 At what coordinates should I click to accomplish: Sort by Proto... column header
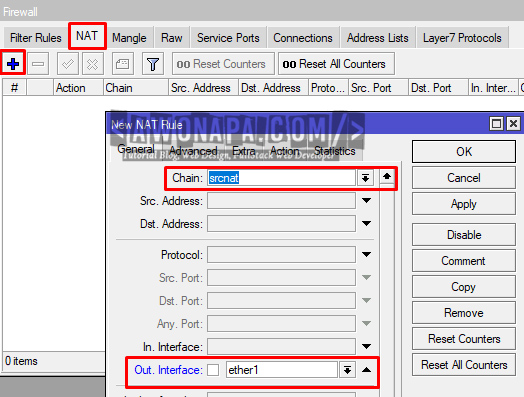pos(329,88)
